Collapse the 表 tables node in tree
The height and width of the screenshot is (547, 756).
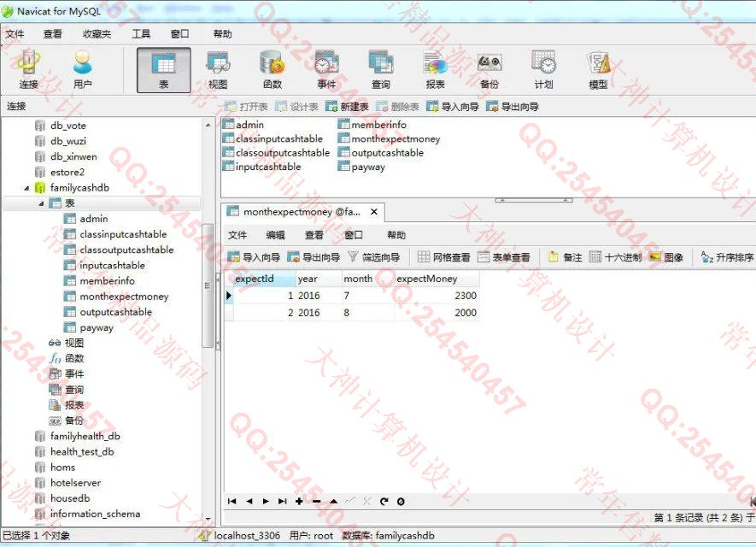coord(42,203)
